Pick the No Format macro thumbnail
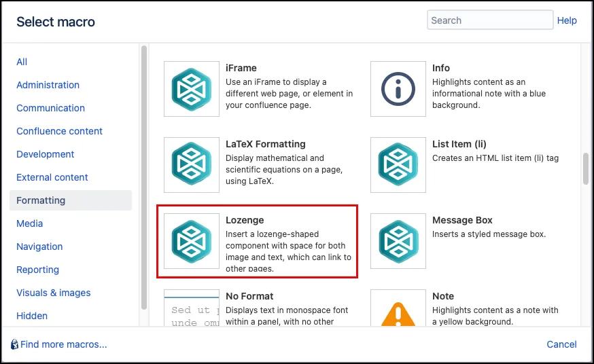 point(191,308)
